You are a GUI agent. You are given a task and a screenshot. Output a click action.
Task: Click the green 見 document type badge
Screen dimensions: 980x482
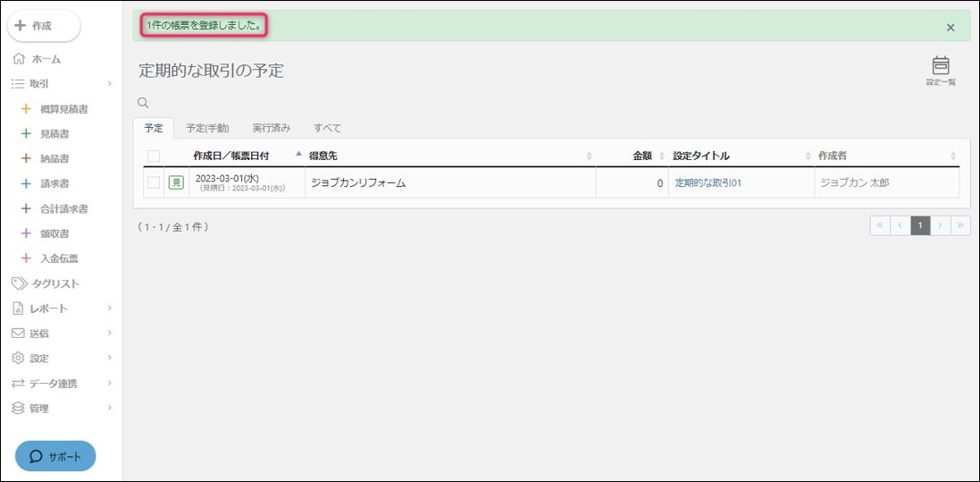coord(176,182)
